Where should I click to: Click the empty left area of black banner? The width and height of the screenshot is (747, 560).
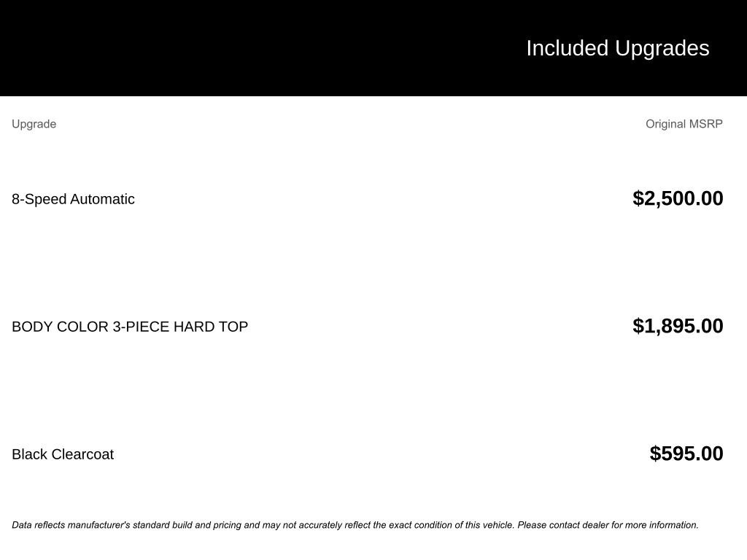coord(219,48)
